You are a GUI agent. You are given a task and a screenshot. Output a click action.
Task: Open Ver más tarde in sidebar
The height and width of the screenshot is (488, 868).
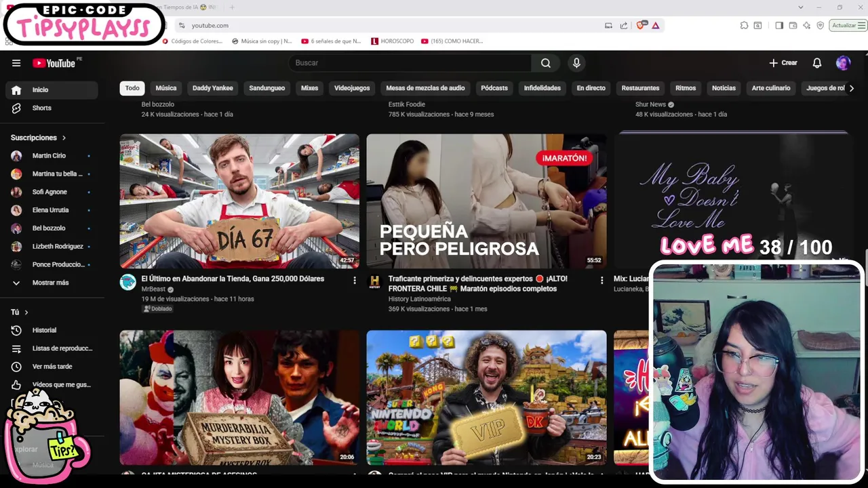click(52, 367)
